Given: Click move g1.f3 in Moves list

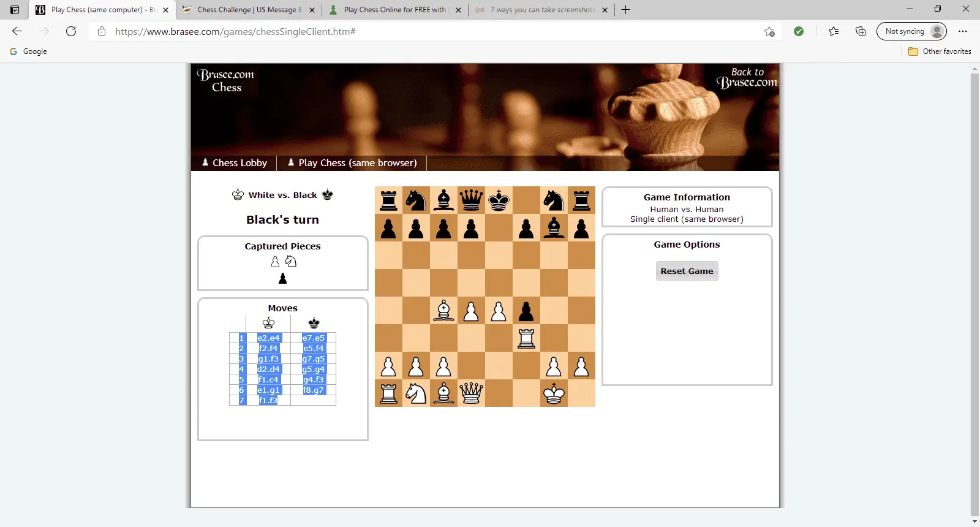Looking at the screenshot, I should pos(268,358).
